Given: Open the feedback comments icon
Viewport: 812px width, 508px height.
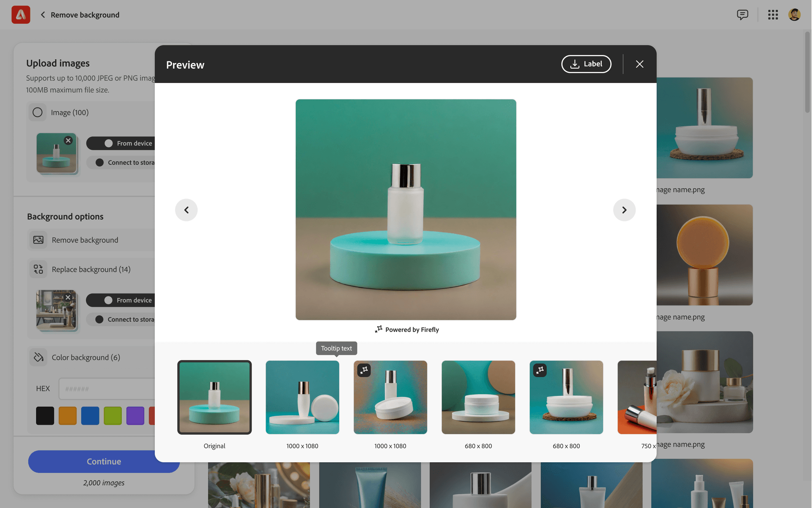Looking at the screenshot, I should (742, 15).
